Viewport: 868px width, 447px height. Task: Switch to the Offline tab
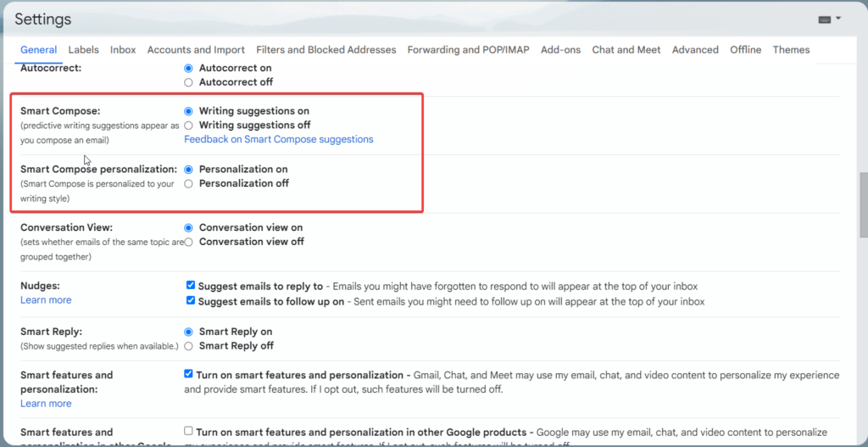[x=746, y=50]
